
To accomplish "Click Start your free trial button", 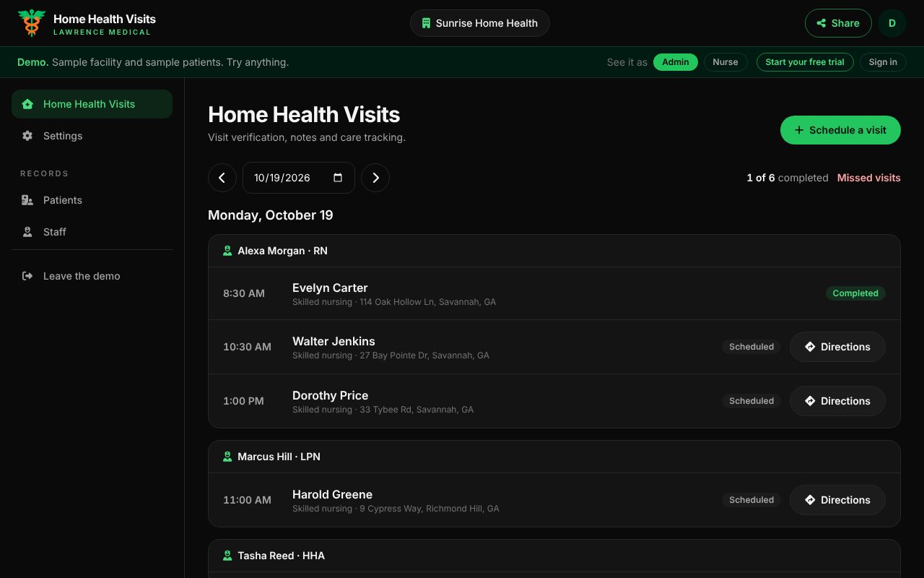I will pos(805,62).
